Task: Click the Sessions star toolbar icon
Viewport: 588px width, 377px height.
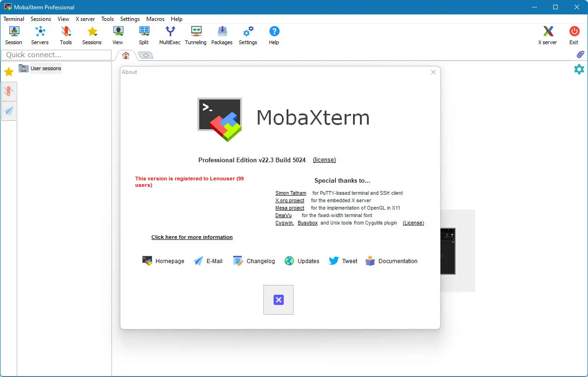Action: pos(92,35)
